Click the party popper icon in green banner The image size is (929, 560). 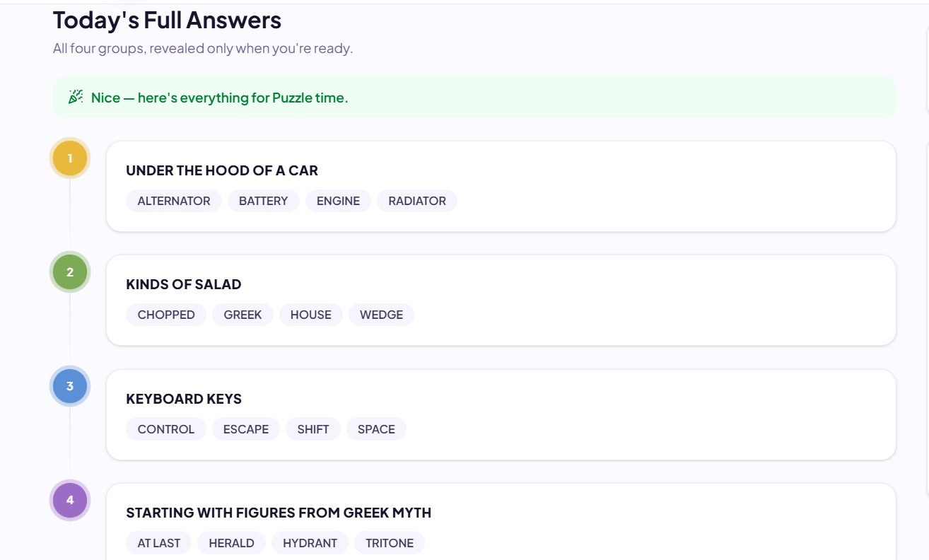pos(76,97)
